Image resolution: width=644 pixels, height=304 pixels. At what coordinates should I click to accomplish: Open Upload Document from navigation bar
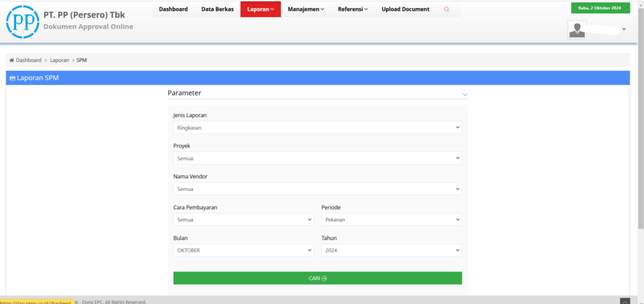405,9
